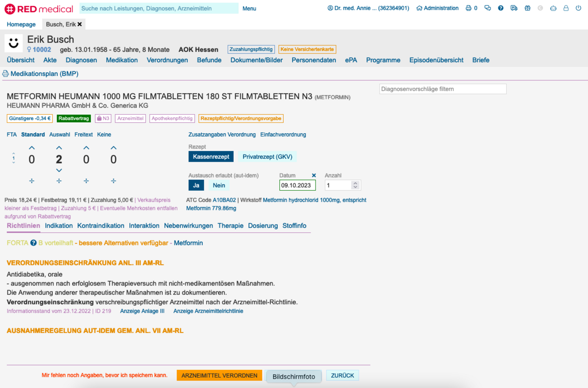Click the small dosing-row stepper showing 1

[13, 158]
